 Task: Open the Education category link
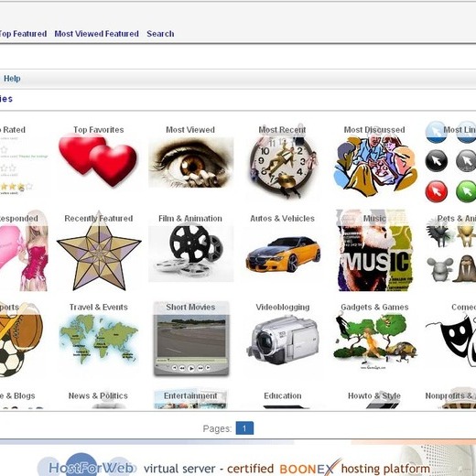[x=283, y=395]
